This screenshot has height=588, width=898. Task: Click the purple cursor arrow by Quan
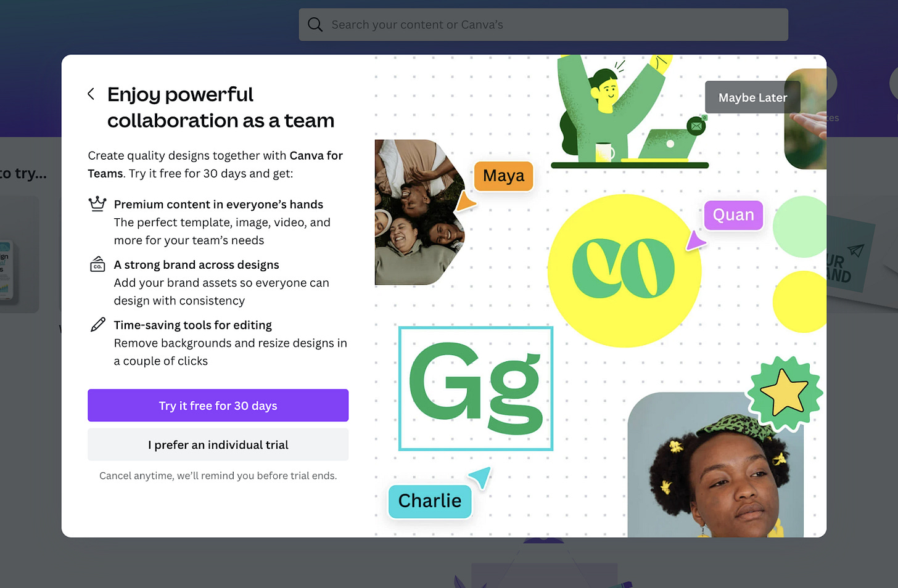(x=695, y=240)
